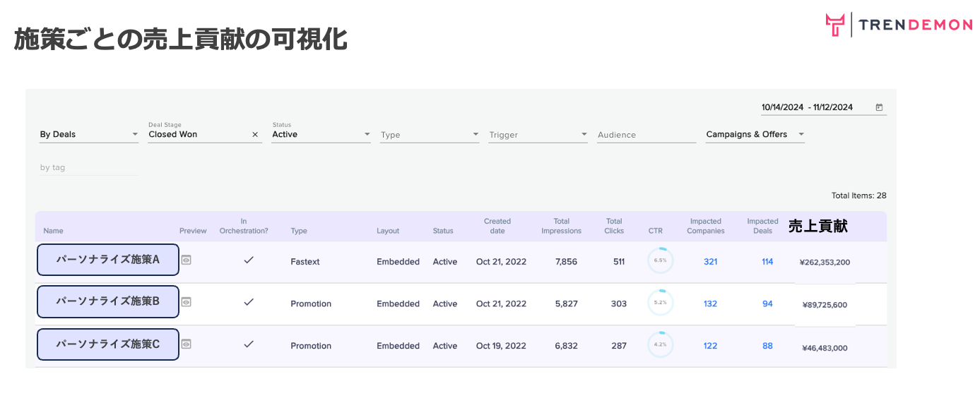Image resolution: width=980 pixels, height=403 pixels.
Task: Click the Audience filter field
Action: point(646,135)
